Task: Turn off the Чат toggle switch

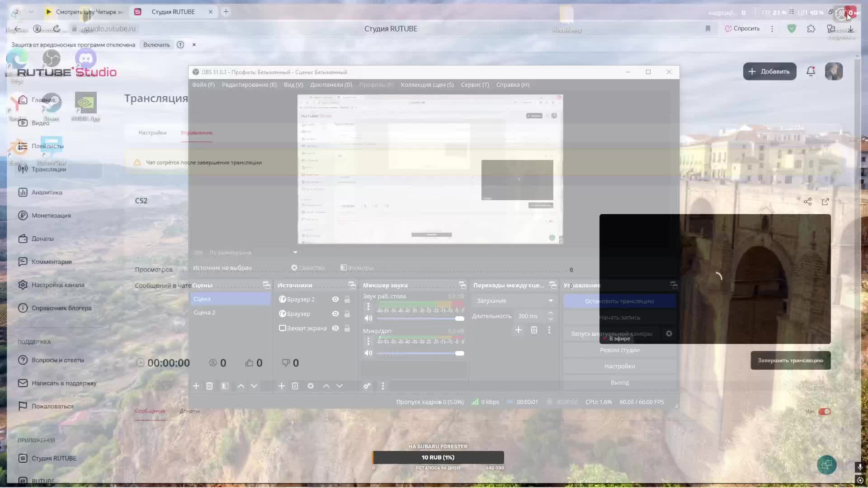Action: pos(825,411)
